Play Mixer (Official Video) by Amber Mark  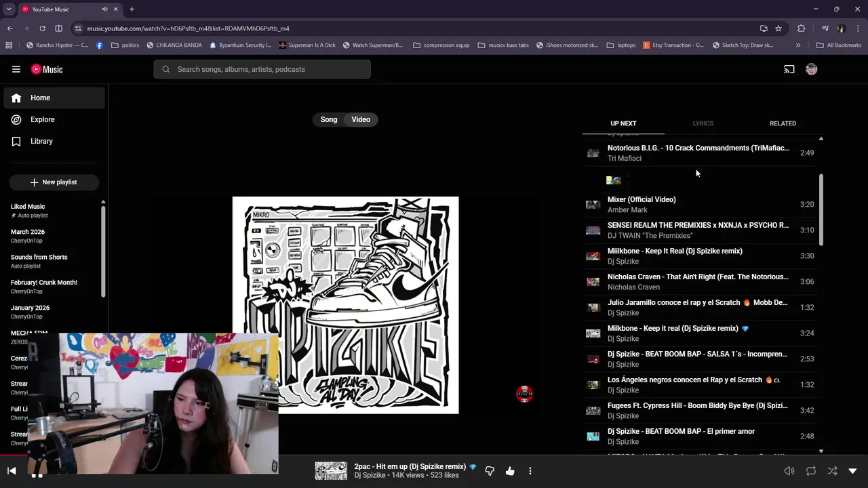[x=701, y=204]
